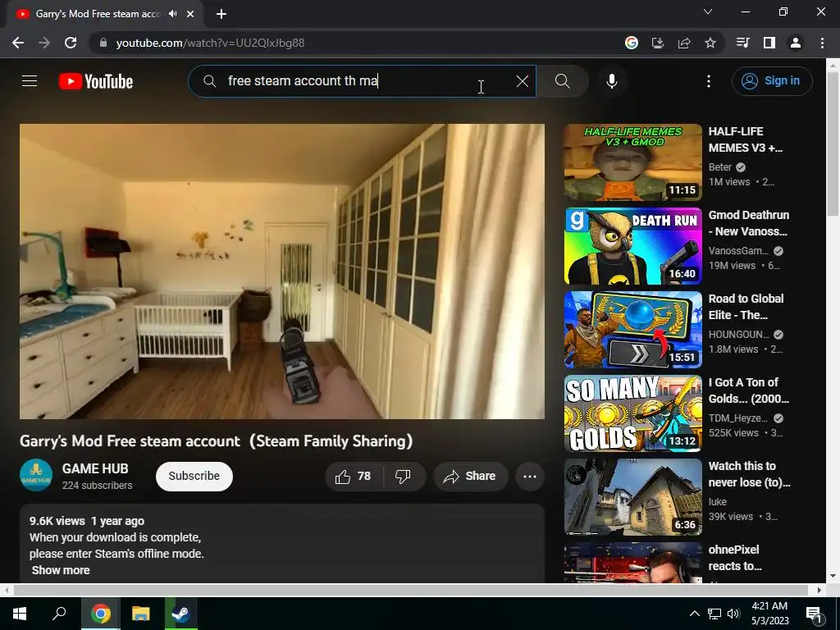Open File Explorer from taskbar
The image size is (840, 630).
pyautogui.click(x=140, y=614)
